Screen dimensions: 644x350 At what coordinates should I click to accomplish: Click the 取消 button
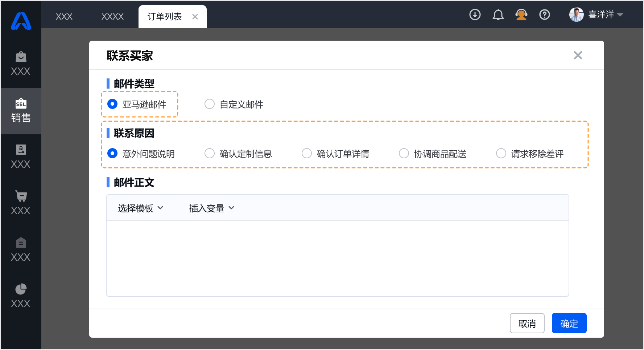(527, 323)
